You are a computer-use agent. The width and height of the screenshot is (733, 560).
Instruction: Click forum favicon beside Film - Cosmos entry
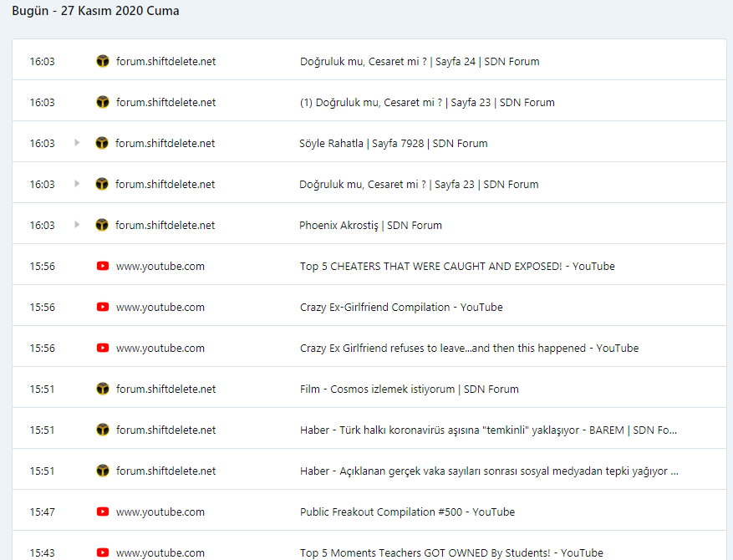tap(103, 389)
